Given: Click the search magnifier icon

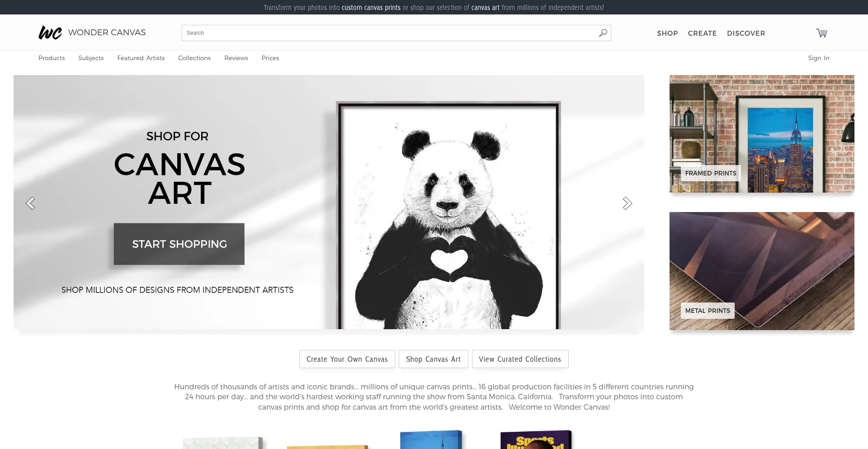Looking at the screenshot, I should (x=603, y=33).
